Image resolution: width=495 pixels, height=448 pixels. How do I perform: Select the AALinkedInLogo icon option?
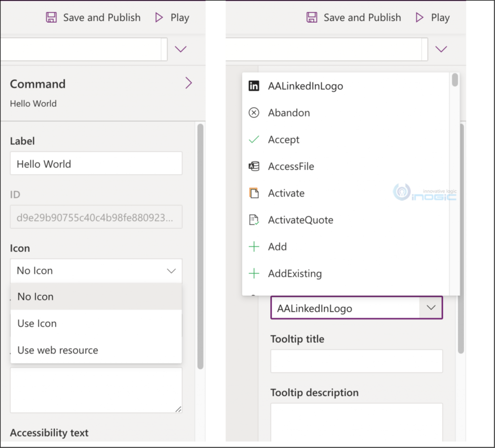point(305,86)
